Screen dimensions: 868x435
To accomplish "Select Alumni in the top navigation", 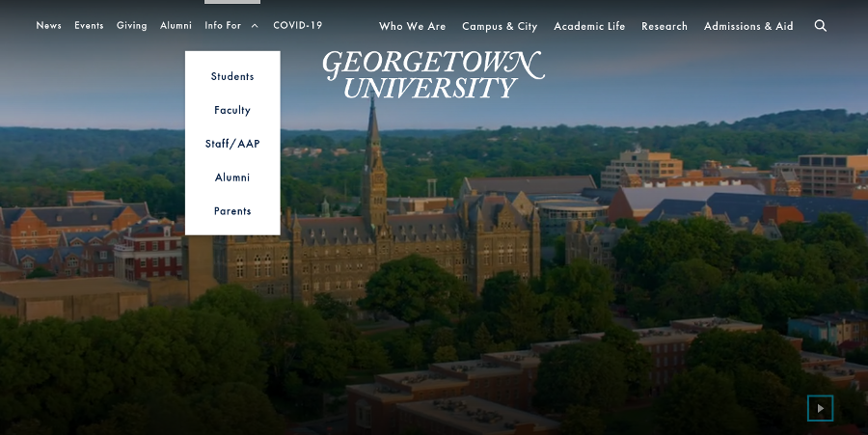I will pyautogui.click(x=176, y=25).
